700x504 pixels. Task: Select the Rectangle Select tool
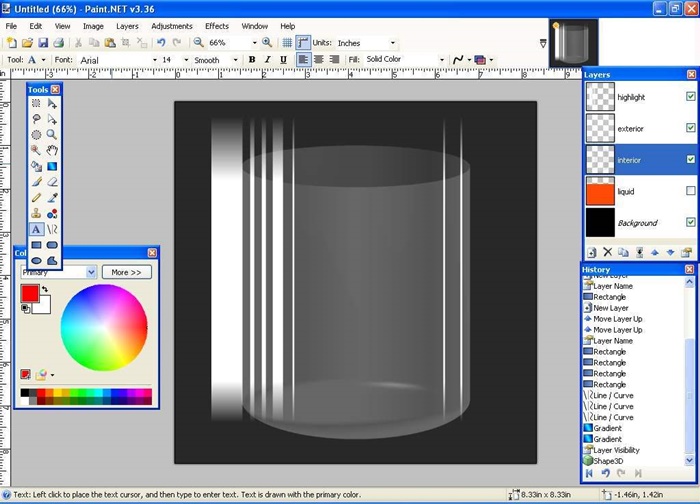click(x=36, y=104)
